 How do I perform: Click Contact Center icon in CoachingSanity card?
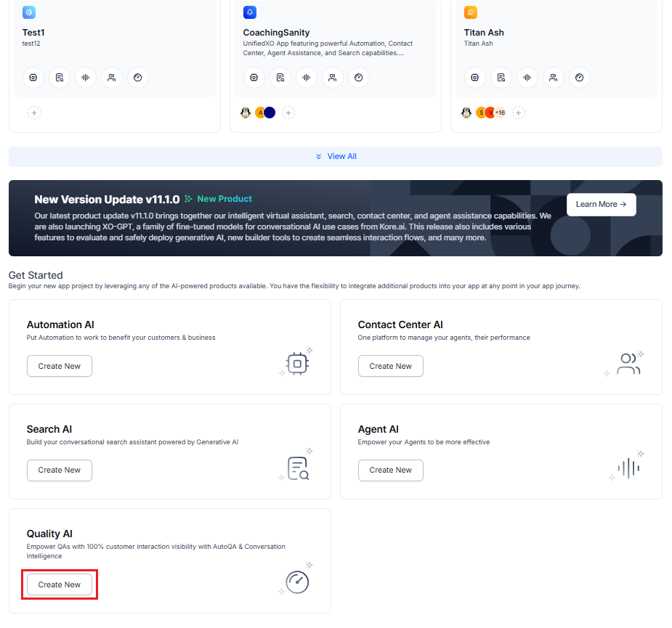click(x=333, y=78)
